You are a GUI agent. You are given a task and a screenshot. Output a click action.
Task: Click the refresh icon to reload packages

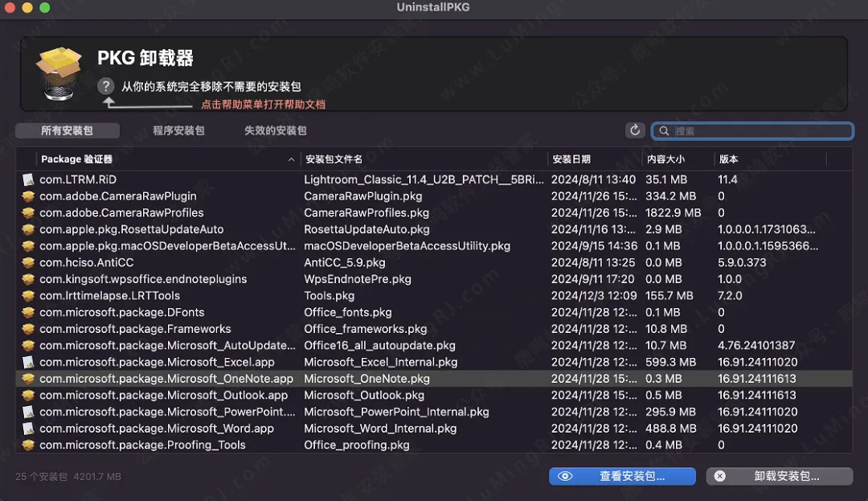(x=634, y=129)
